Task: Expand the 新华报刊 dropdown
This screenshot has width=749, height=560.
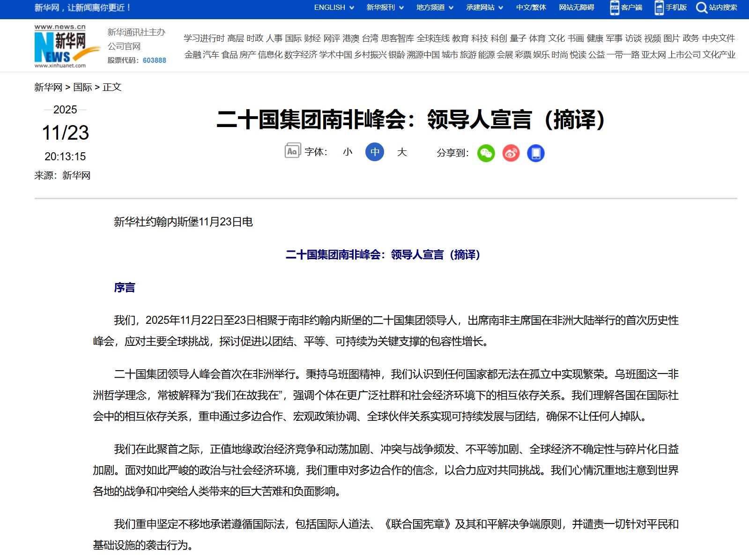Action: [385, 7]
